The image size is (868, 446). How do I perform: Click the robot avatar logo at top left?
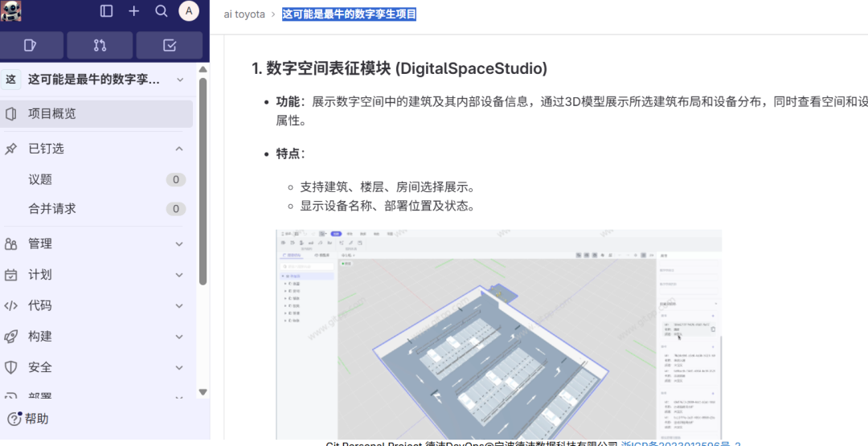pos(10,10)
